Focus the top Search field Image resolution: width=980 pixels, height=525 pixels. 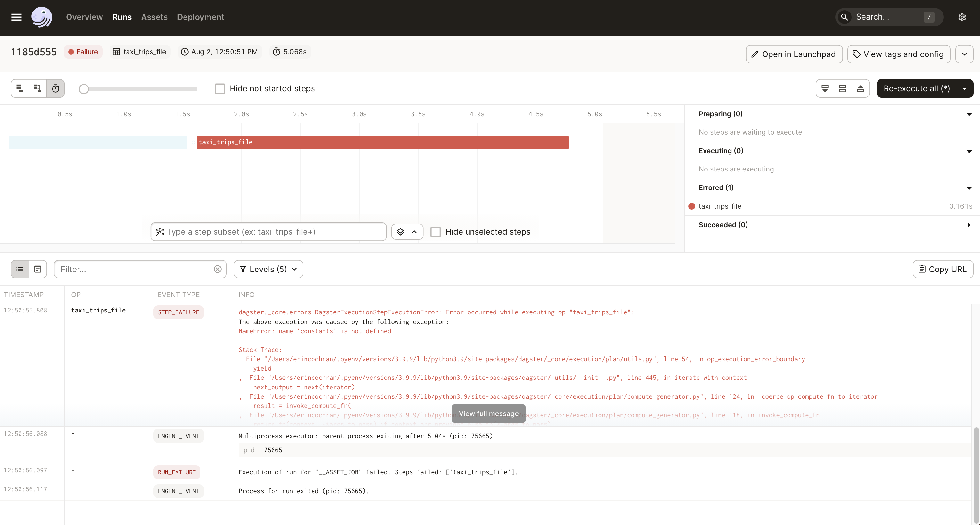(x=889, y=17)
